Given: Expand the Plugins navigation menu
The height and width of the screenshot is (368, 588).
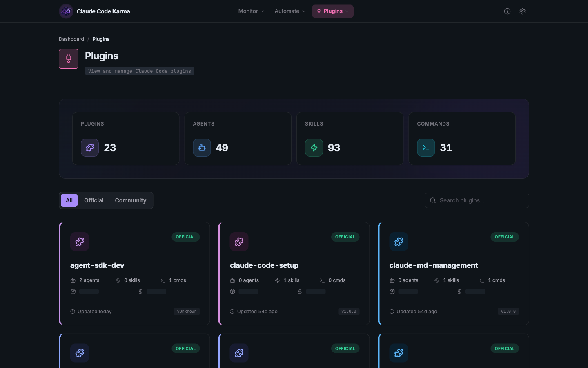Looking at the screenshot, I should tap(333, 11).
